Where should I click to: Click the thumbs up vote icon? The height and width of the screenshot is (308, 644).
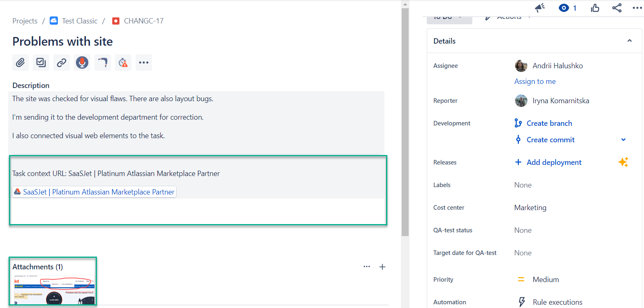click(x=595, y=8)
